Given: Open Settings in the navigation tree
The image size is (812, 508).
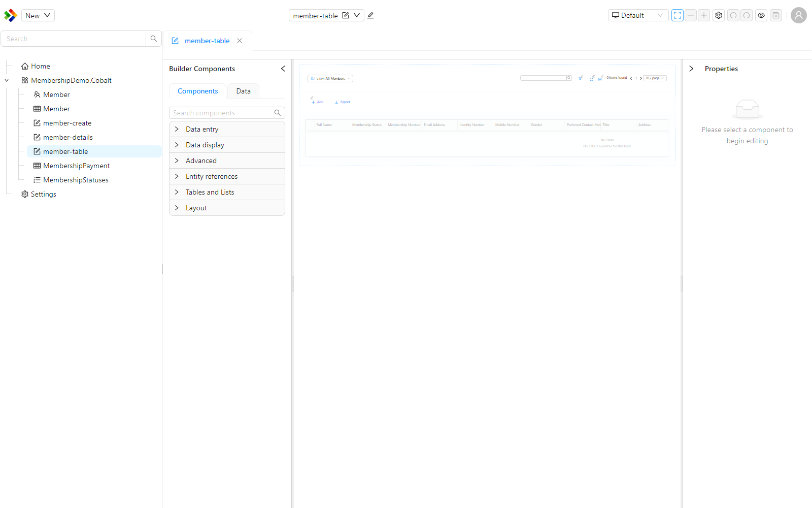Looking at the screenshot, I should point(39,194).
